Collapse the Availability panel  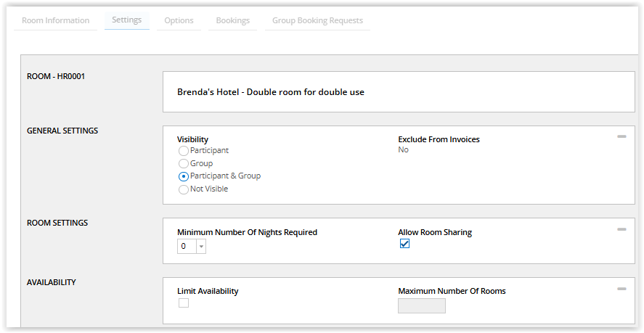[621, 289]
